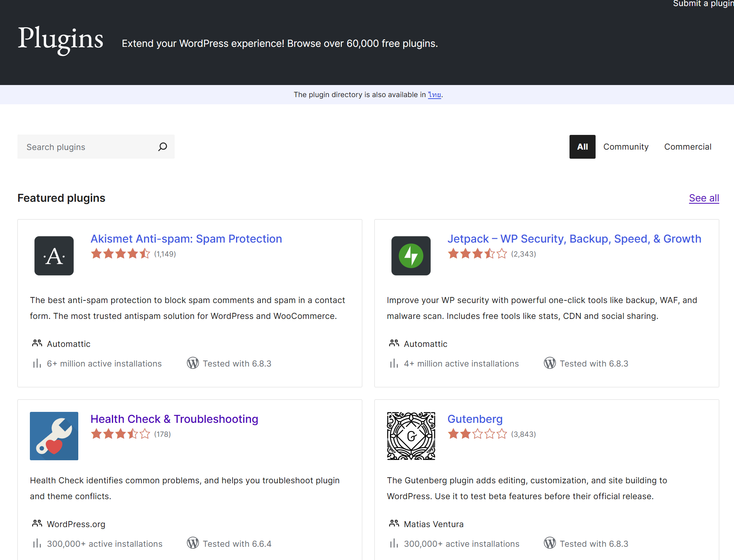Viewport: 734px width, 560px height.
Task: Open the Jetpack lightning bolt icon
Action: click(x=411, y=256)
